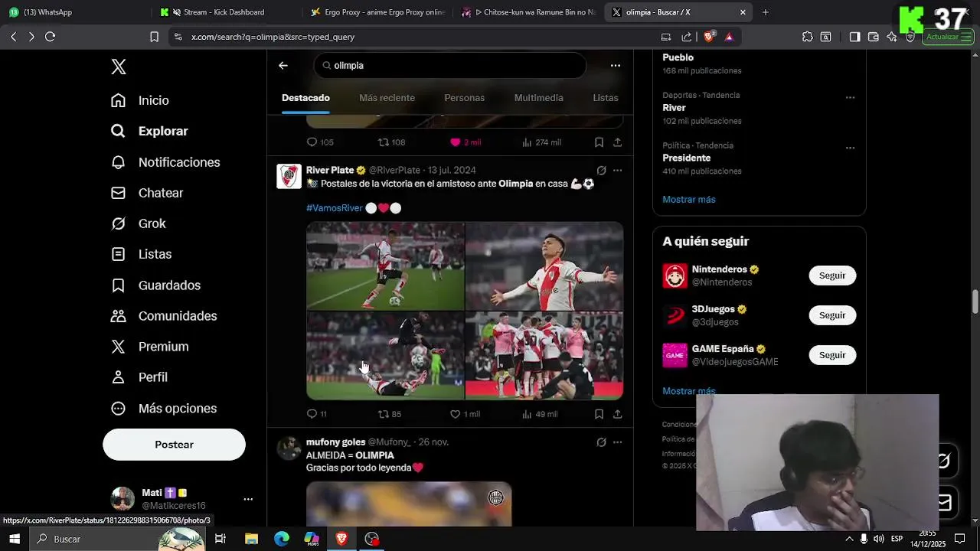The width and height of the screenshot is (980, 551).
Task: Open photo of player with arms spread
Action: [544, 266]
